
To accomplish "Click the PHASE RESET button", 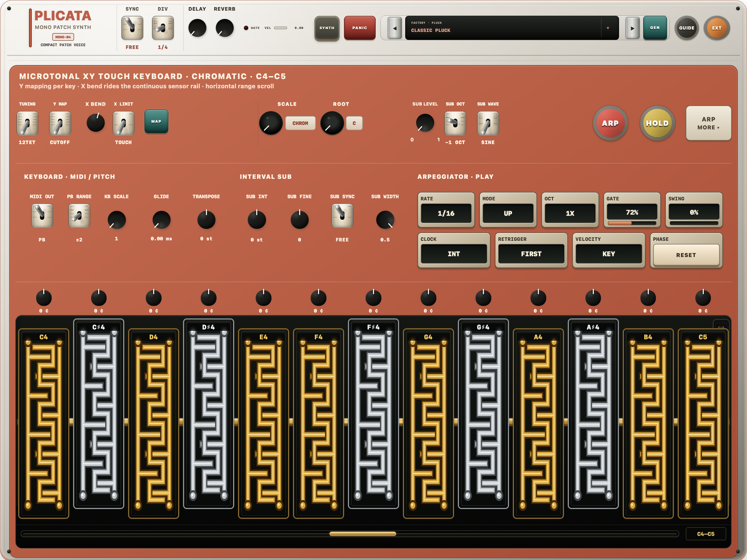I will coord(686,255).
